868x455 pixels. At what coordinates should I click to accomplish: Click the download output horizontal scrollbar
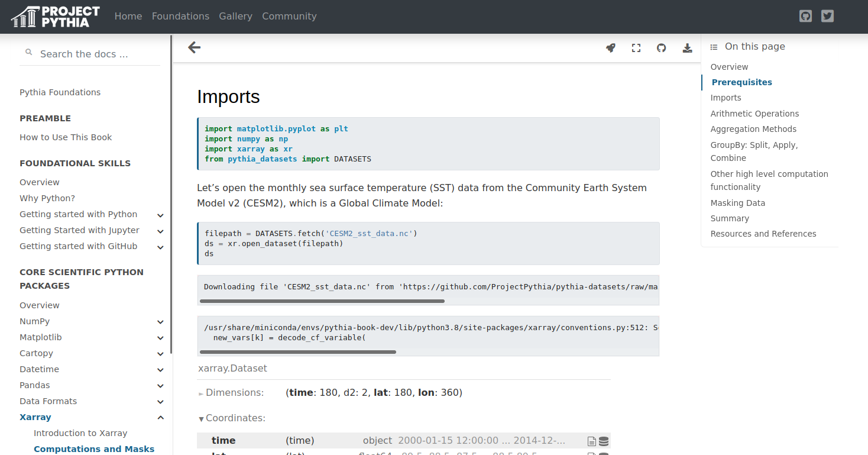tap(322, 301)
